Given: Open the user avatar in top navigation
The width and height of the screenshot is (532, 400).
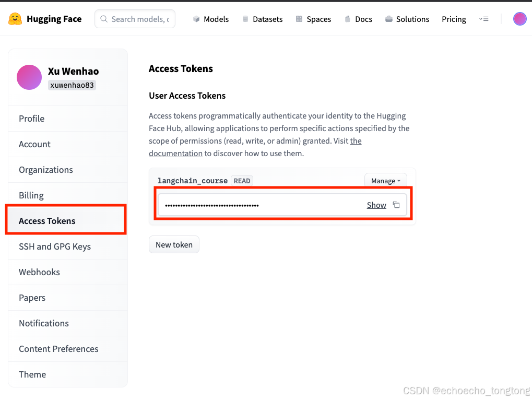Looking at the screenshot, I should click(x=519, y=19).
